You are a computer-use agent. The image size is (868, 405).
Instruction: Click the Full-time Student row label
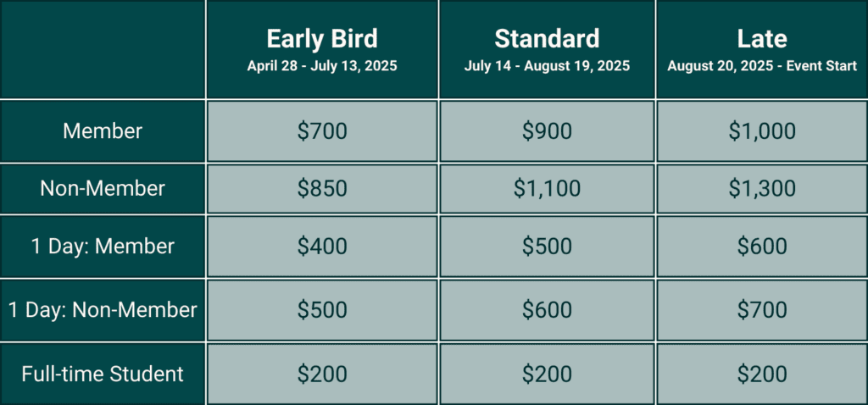point(103,374)
